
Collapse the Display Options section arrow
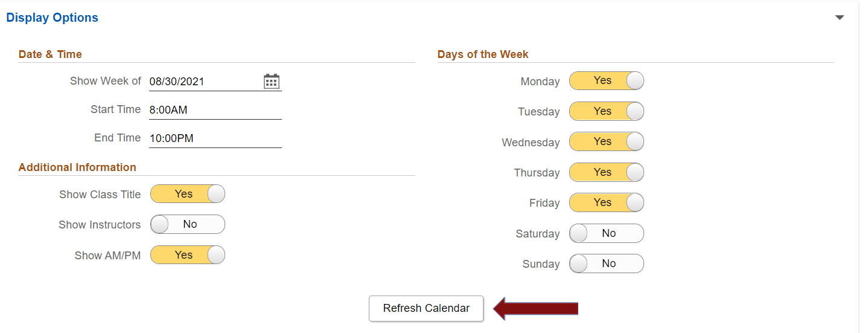click(840, 18)
